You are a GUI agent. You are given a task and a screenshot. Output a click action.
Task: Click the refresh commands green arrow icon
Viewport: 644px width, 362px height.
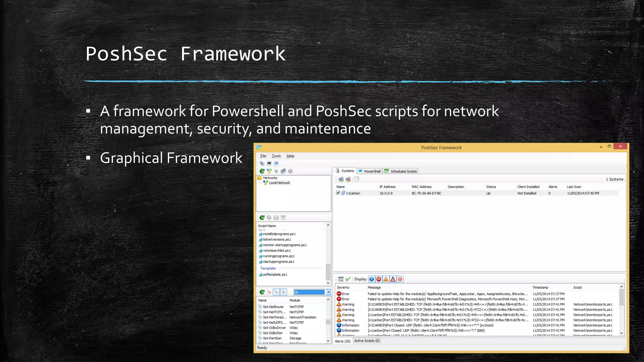pyautogui.click(x=262, y=292)
